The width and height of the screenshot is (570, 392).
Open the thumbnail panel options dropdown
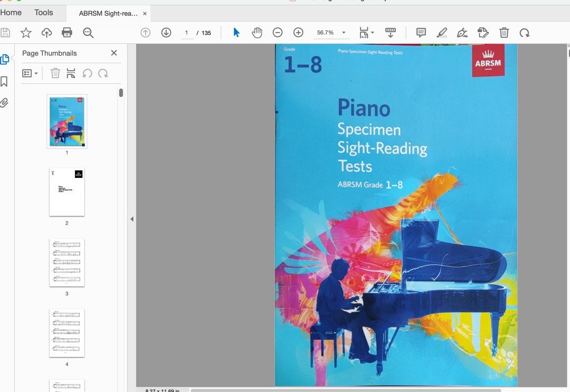(30, 73)
